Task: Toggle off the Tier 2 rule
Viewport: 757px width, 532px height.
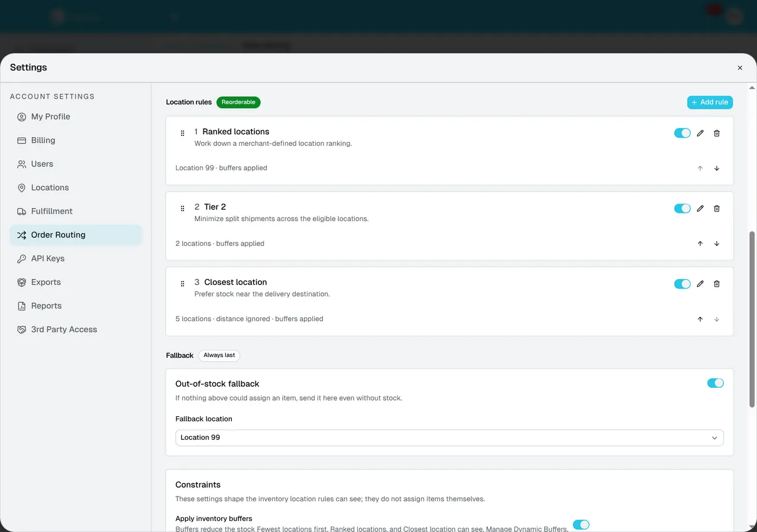Action: 682,208
